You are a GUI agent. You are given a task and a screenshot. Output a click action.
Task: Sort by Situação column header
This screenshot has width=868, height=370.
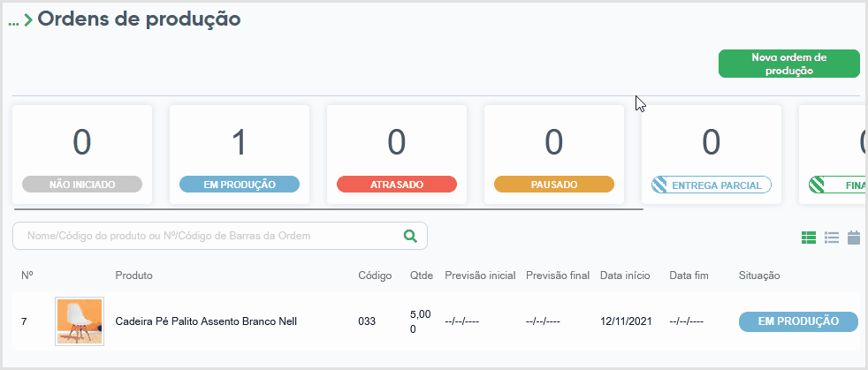click(x=759, y=276)
